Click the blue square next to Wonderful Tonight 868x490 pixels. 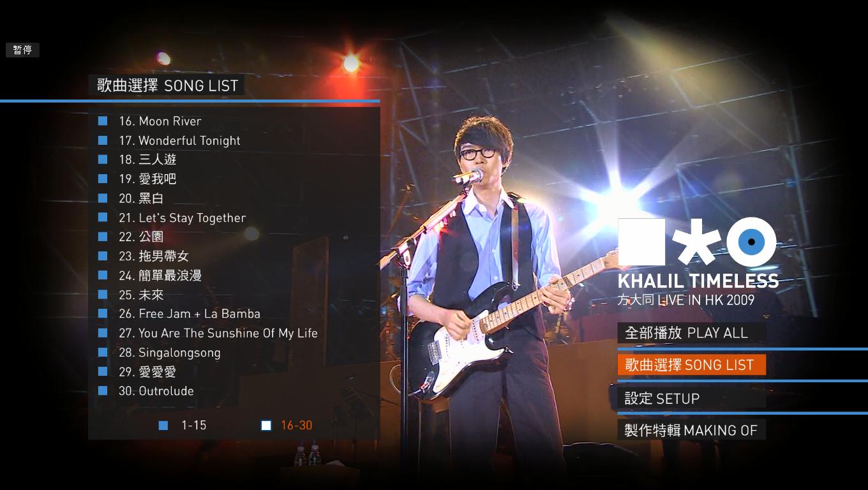[x=103, y=140]
